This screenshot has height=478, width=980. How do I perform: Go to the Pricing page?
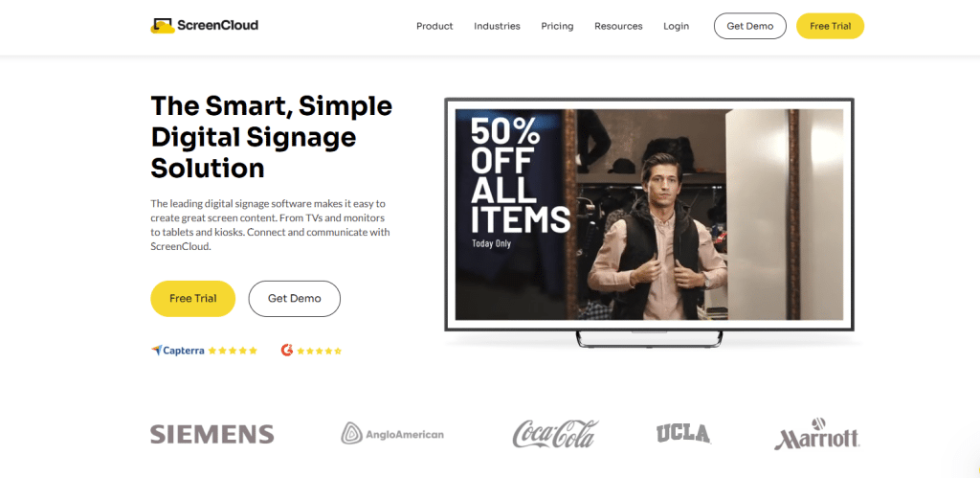click(557, 26)
